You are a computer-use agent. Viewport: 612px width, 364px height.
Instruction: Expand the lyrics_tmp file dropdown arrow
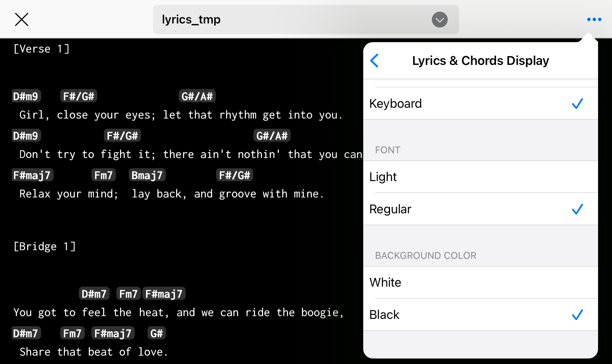tap(440, 19)
